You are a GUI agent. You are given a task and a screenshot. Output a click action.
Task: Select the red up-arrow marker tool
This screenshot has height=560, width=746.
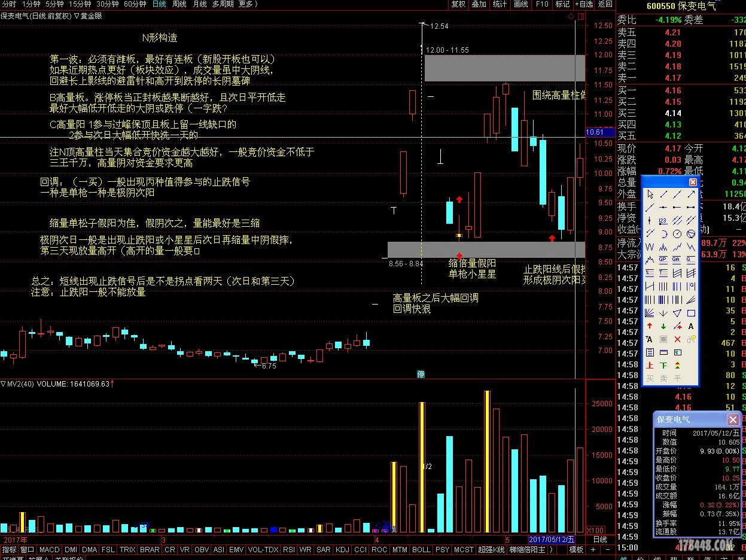click(650, 326)
